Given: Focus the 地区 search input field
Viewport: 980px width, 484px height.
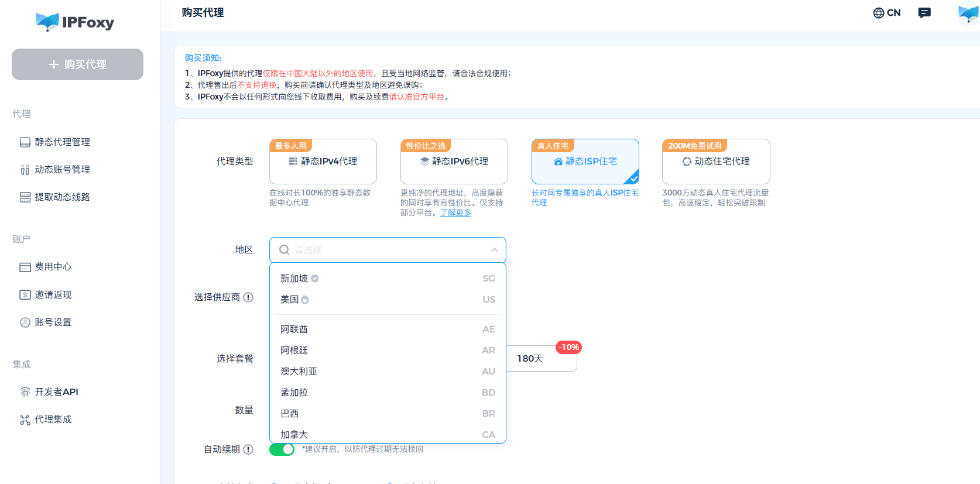Looking at the screenshot, I should pos(388,250).
